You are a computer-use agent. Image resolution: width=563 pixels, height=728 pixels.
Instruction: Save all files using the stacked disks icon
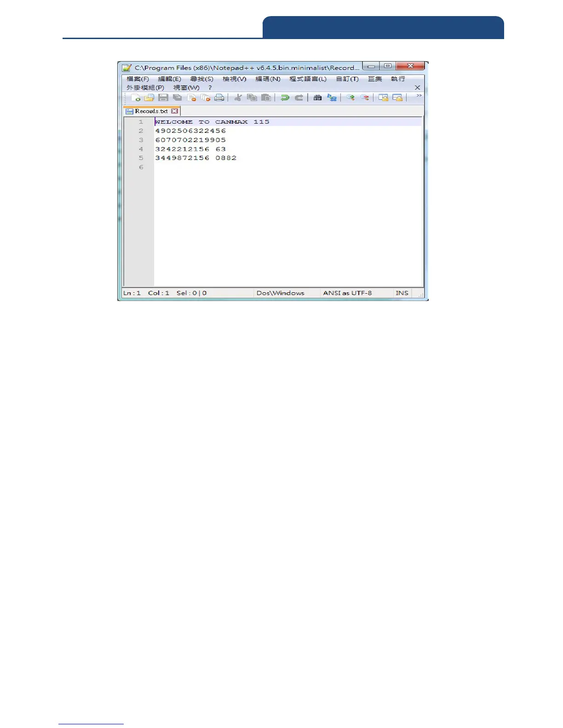[x=178, y=97]
